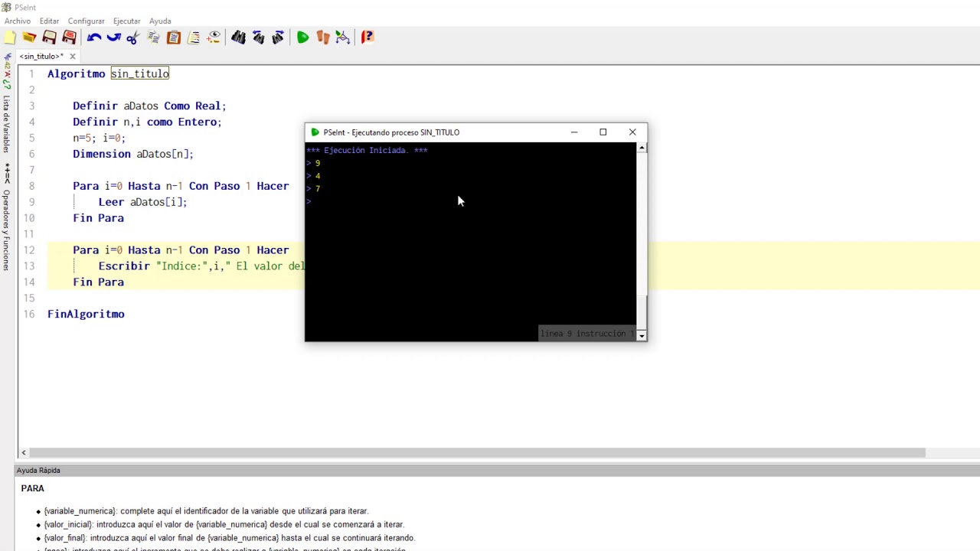Paste from clipboard icon
The width and height of the screenshot is (980, 551).
(174, 37)
